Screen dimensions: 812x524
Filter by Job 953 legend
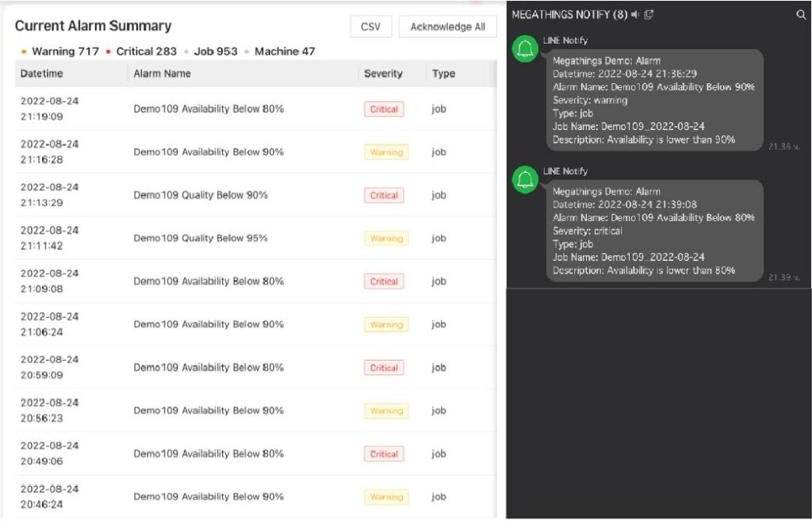click(x=211, y=52)
